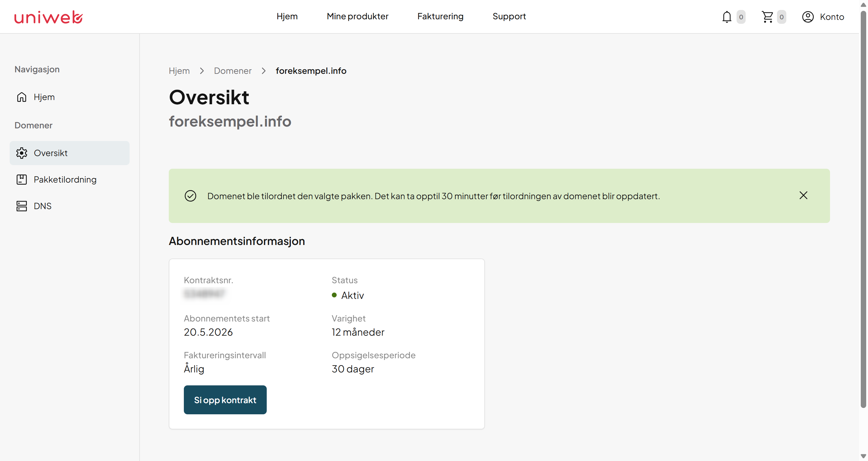Click the Domener sidebar section label
This screenshot has height=461, width=868.
tap(33, 125)
